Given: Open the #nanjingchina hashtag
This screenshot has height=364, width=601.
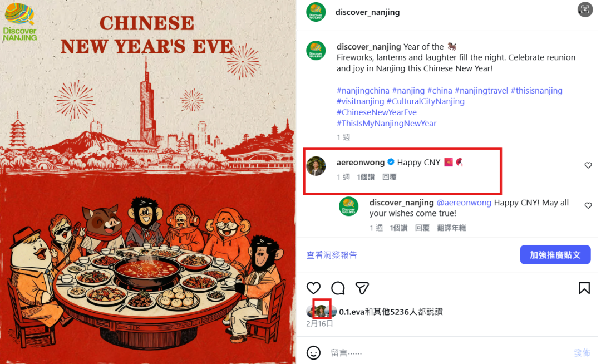Looking at the screenshot, I should click(x=363, y=91).
